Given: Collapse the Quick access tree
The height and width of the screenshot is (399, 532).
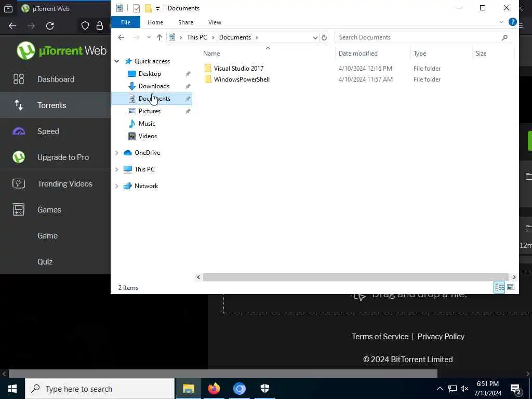Looking at the screenshot, I should (x=117, y=61).
